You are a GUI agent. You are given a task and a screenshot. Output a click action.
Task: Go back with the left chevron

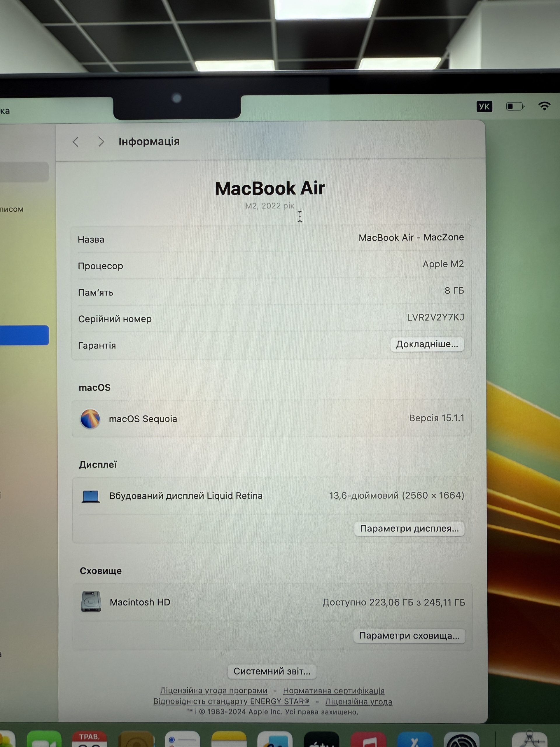tap(76, 142)
